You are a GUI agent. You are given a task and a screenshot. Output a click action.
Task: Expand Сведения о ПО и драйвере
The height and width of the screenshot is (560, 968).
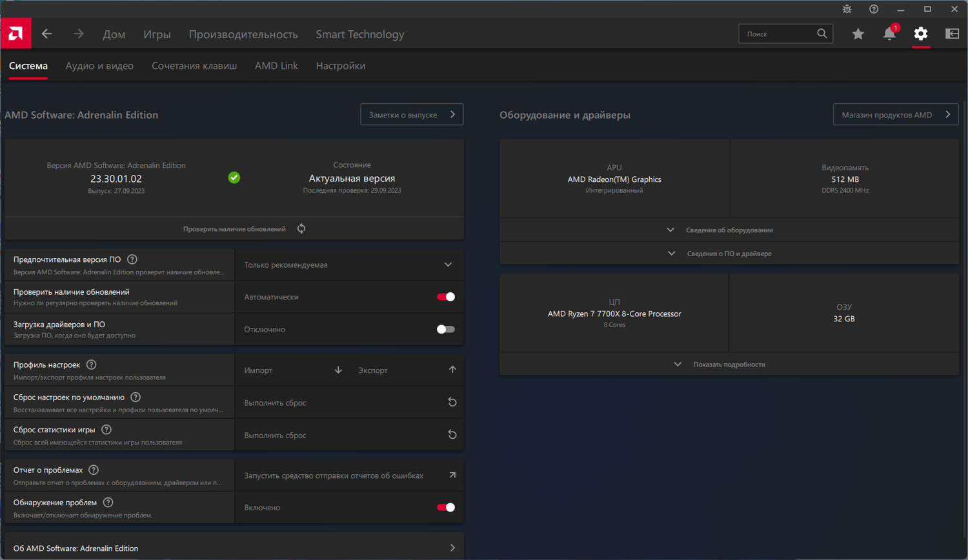[x=729, y=254]
